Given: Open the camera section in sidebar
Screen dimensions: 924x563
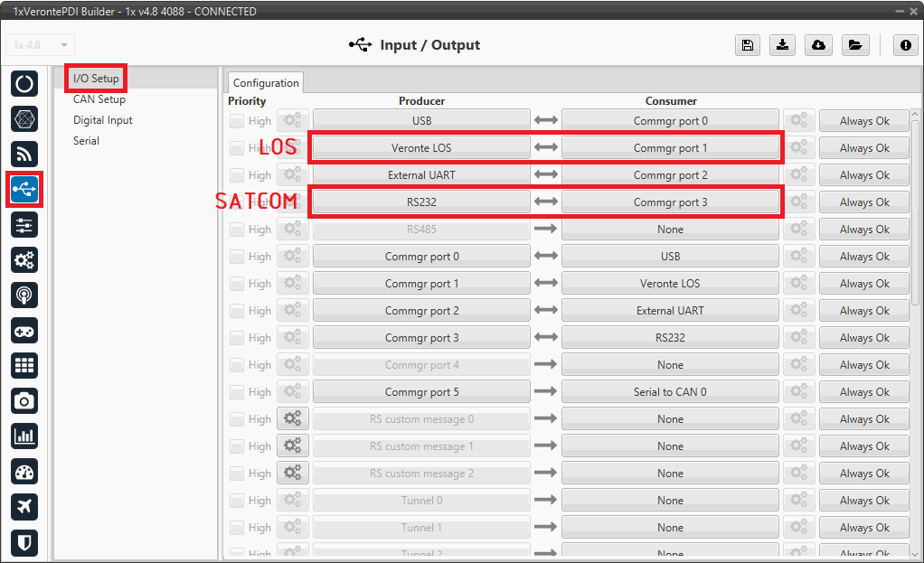Looking at the screenshot, I should tap(24, 400).
